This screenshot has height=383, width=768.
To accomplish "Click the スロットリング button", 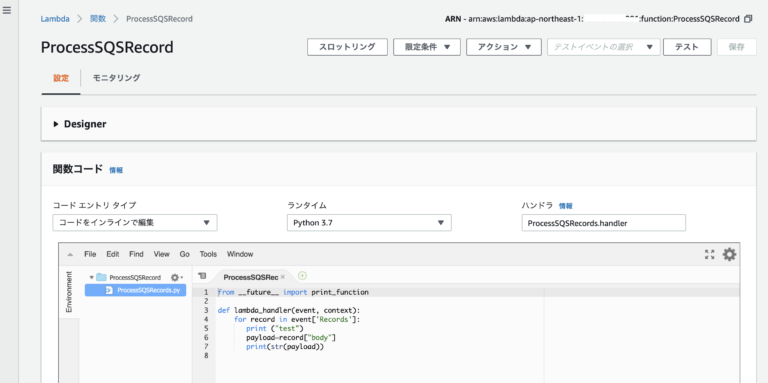I will pos(347,47).
